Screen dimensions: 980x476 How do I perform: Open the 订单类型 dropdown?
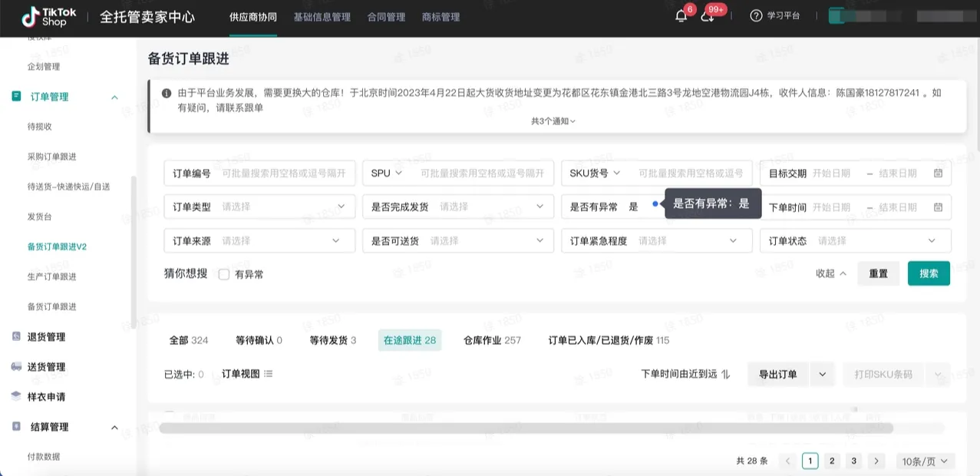pos(260,207)
